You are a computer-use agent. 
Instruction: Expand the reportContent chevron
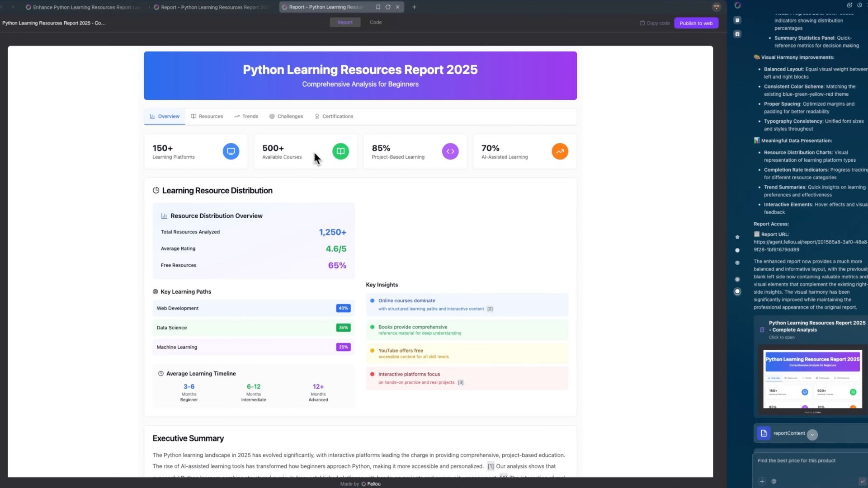(x=812, y=434)
